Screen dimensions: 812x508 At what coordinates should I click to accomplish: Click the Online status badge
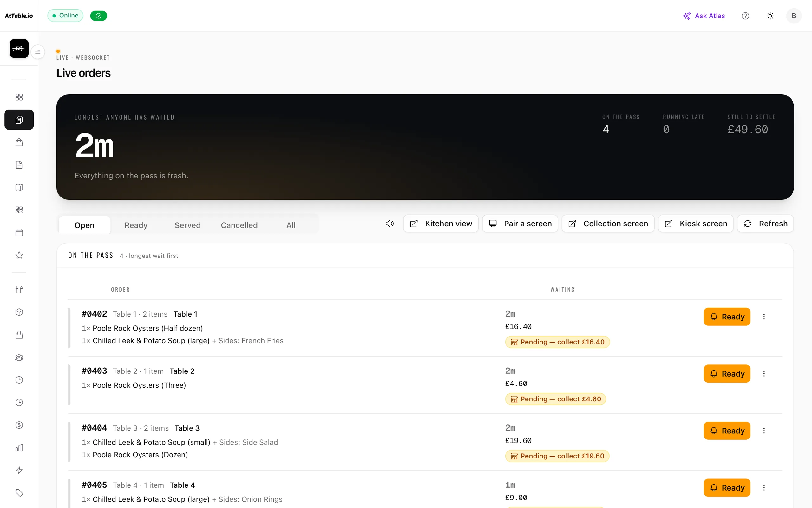click(x=65, y=16)
